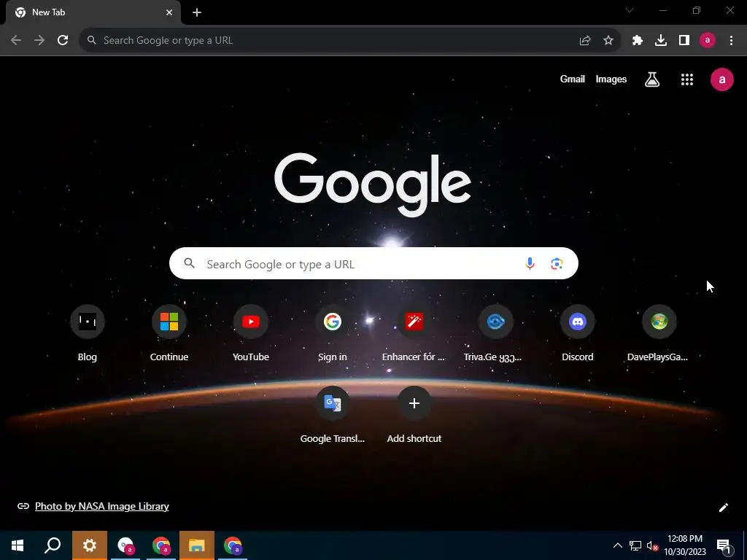Open Google Images link
The height and width of the screenshot is (560, 747).
click(611, 79)
